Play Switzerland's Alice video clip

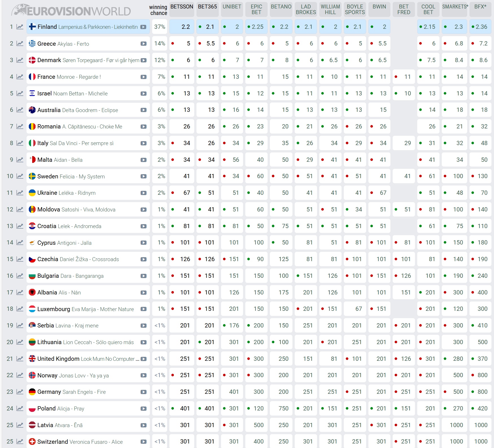(x=143, y=442)
